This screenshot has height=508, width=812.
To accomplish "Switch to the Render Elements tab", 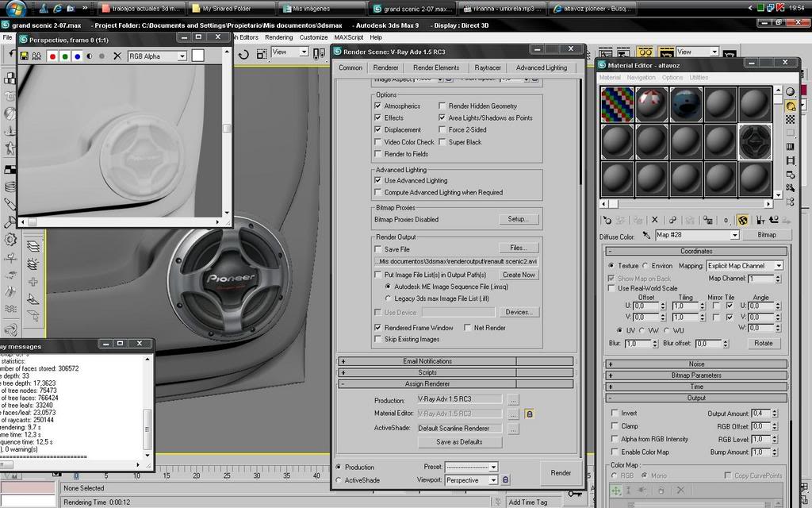I will 436,68.
